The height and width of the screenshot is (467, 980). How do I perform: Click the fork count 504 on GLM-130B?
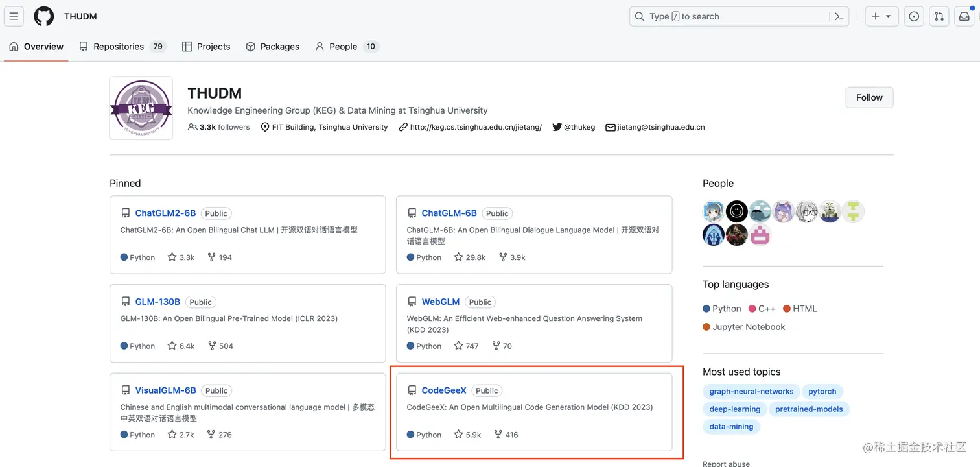(220, 346)
